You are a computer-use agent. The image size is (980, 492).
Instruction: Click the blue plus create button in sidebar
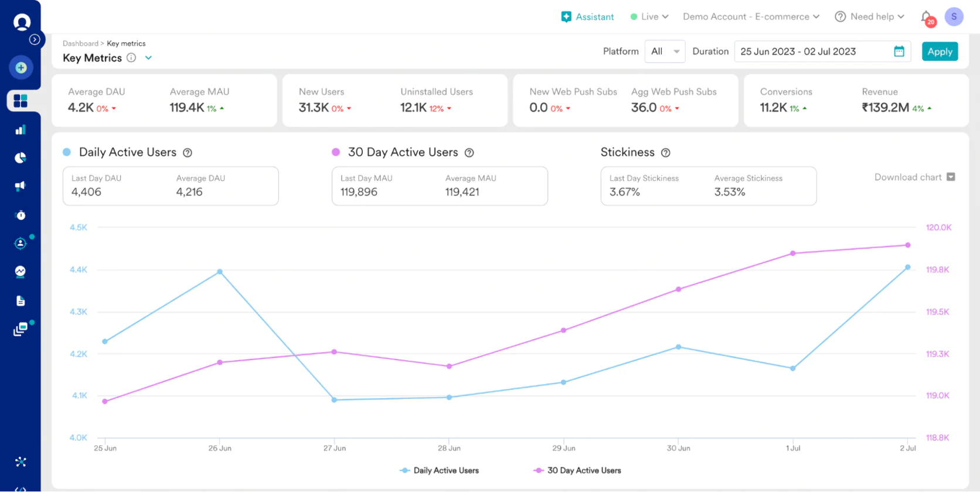(21, 68)
